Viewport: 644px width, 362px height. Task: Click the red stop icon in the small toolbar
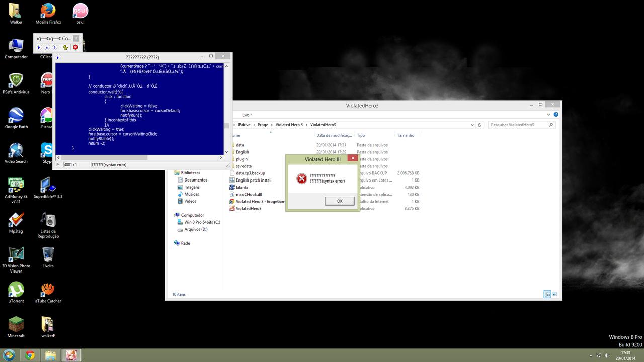coord(75,47)
